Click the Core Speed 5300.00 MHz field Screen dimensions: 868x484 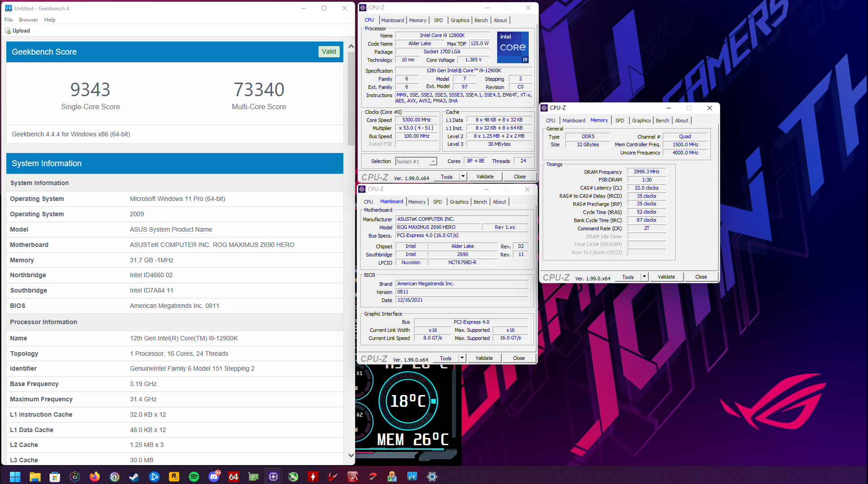[x=416, y=120]
